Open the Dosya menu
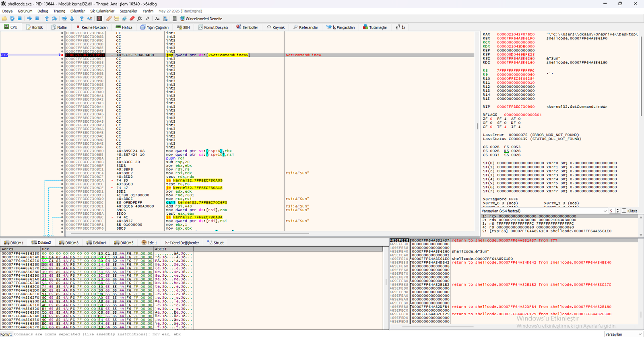Viewport: 644px width, 337px height. click(7, 11)
